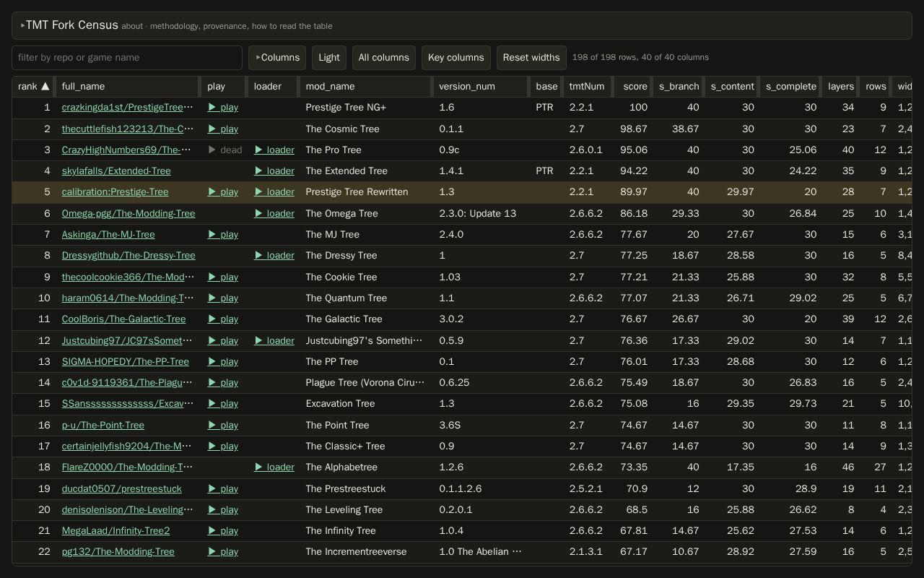Play Excavation Tree
Viewport: 924px width, 578px height.
(223, 403)
